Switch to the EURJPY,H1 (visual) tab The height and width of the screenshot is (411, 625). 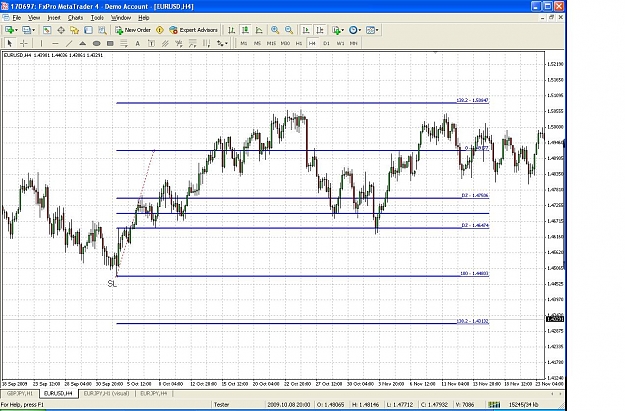point(106,393)
